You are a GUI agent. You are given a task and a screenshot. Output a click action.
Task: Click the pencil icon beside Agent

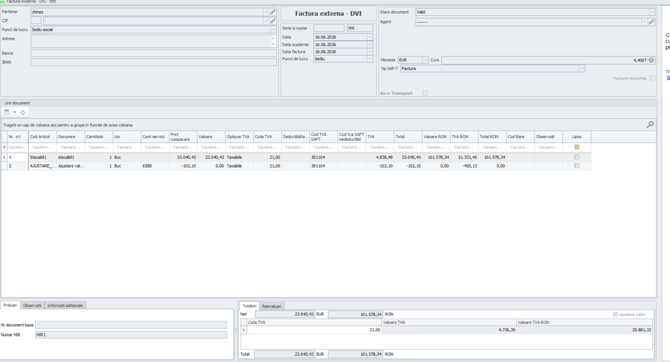651,22
